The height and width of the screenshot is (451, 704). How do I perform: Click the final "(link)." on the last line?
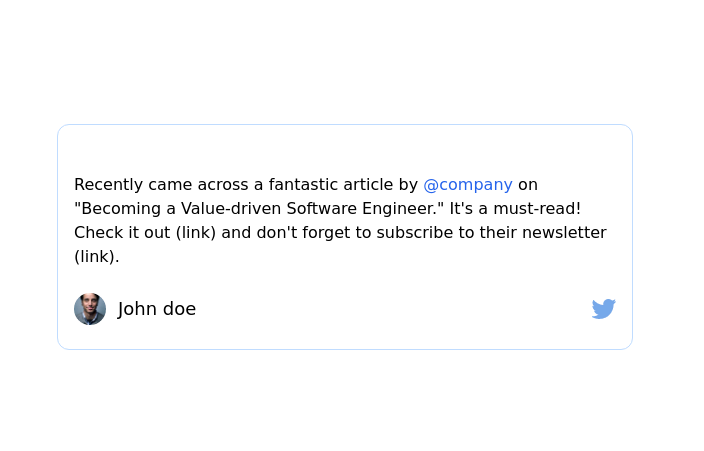click(96, 257)
